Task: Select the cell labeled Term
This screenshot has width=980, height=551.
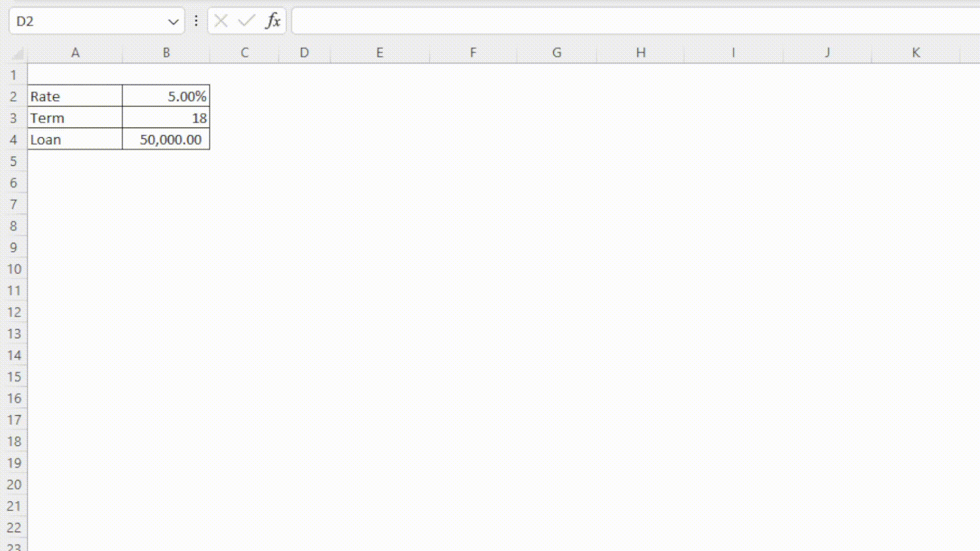Action: [x=75, y=117]
